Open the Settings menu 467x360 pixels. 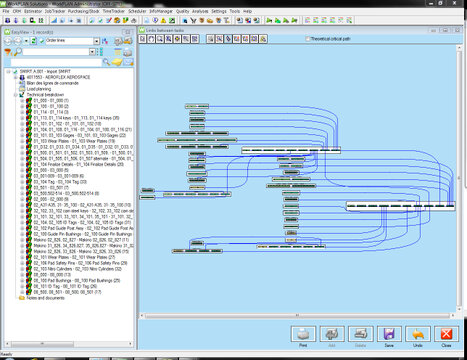(219, 11)
